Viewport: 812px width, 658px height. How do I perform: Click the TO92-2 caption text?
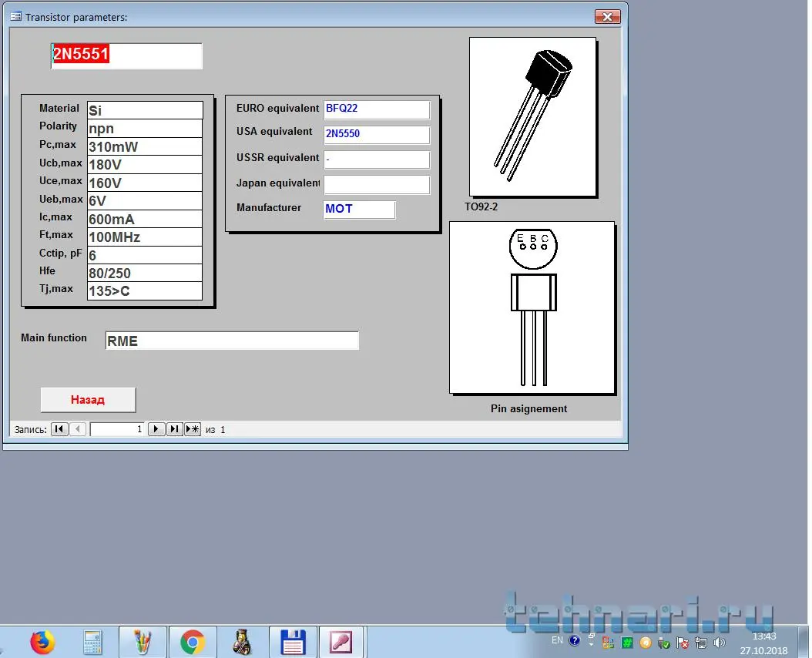click(x=481, y=206)
